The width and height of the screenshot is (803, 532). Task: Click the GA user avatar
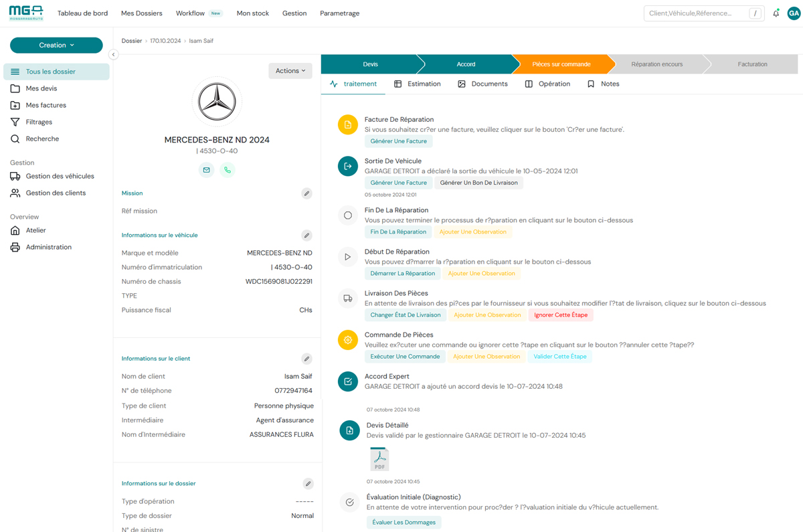tap(794, 13)
